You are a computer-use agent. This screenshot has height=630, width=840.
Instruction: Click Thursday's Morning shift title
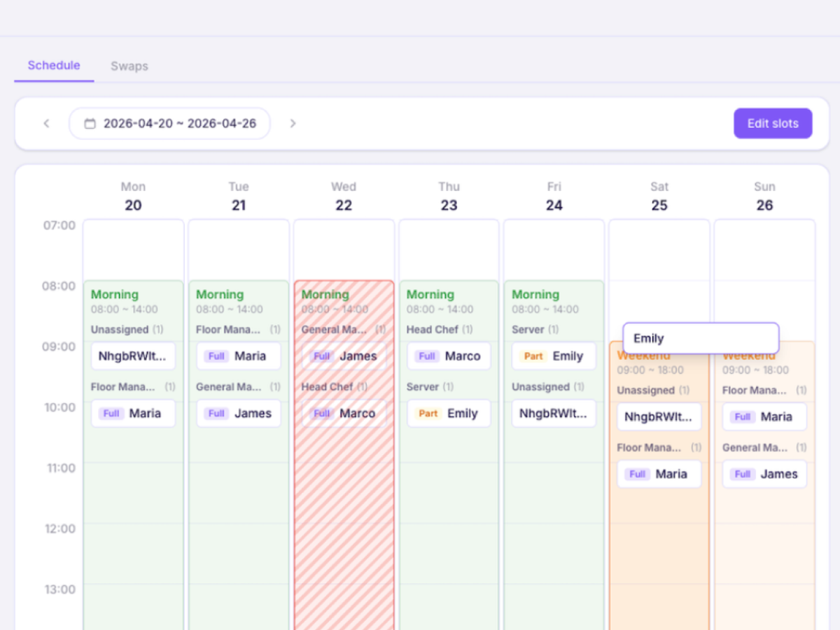click(x=430, y=295)
